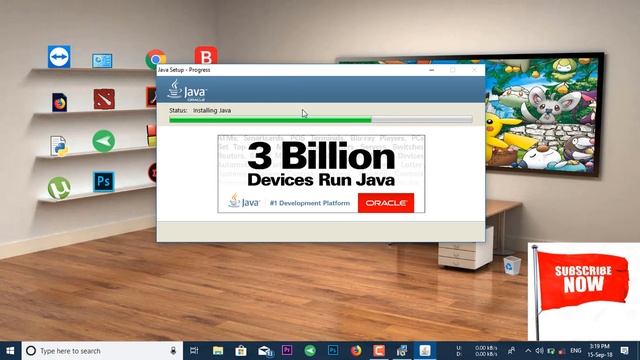The image size is (640, 360).
Task: Open the Action Center notifications icon
Action: click(624, 351)
